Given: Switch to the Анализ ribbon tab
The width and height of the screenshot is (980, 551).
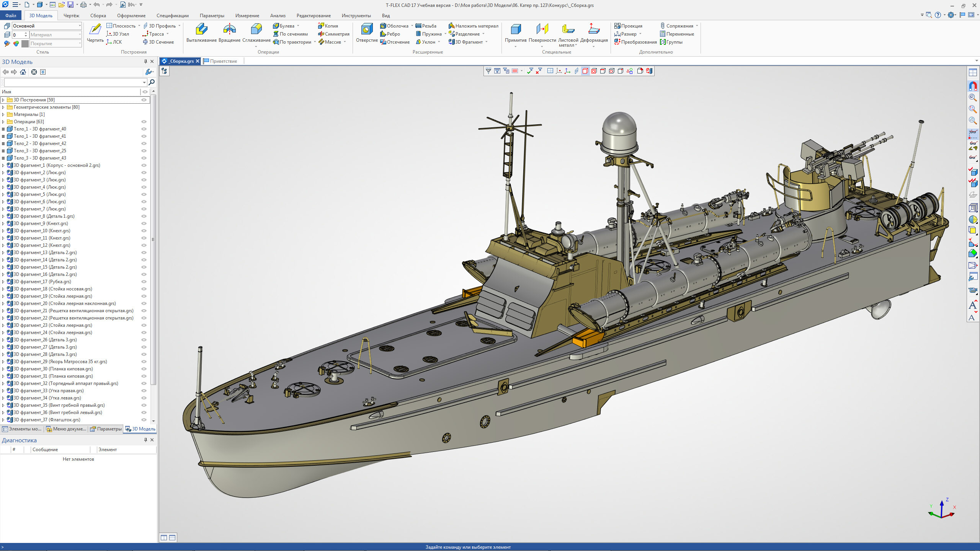Looking at the screenshot, I should click(x=278, y=16).
